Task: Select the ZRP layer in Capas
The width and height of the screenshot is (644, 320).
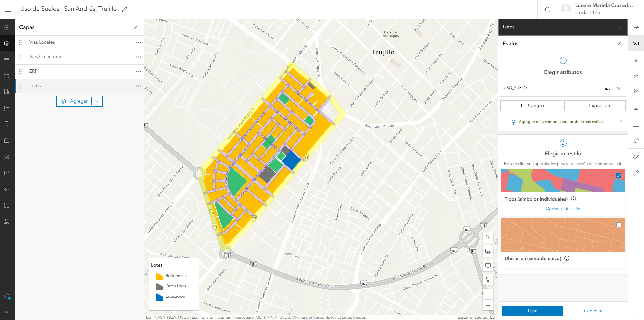Action: coord(33,71)
